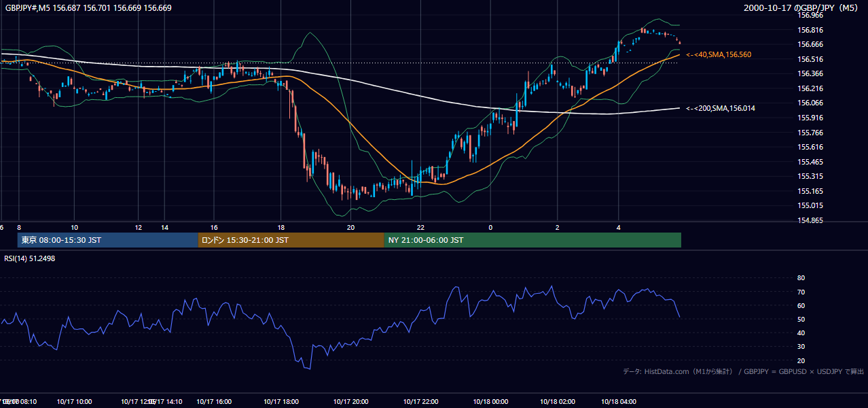The height and width of the screenshot is (408, 868).
Task: Click the RSI 50 level label
Action: pyautogui.click(x=801, y=319)
